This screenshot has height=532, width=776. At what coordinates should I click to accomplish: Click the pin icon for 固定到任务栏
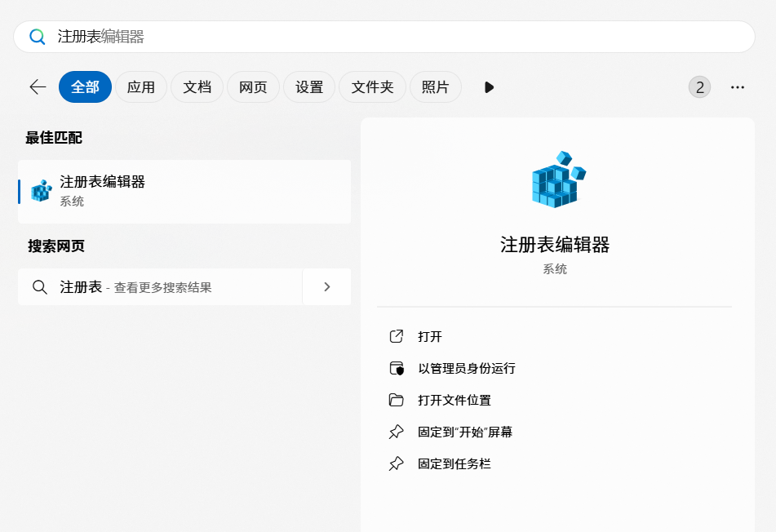tap(397, 463)
